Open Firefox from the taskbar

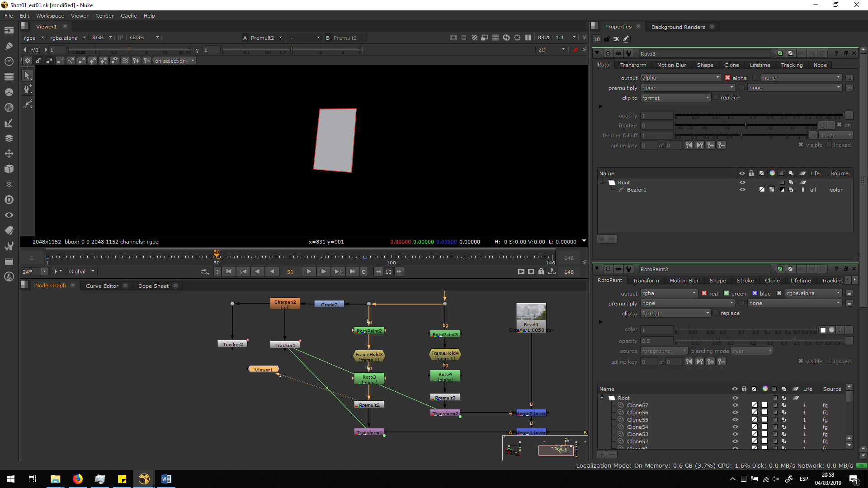[x=78, y=479]
